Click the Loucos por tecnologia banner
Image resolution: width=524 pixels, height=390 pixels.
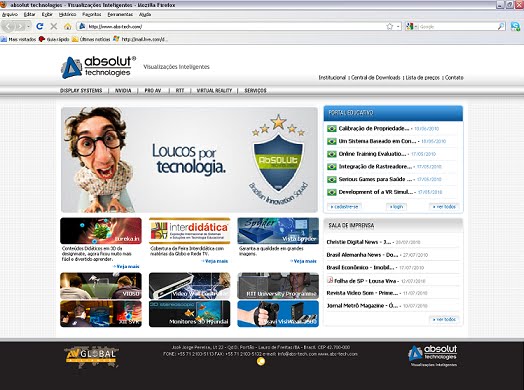pyautogui.click(x=189, y=160)
